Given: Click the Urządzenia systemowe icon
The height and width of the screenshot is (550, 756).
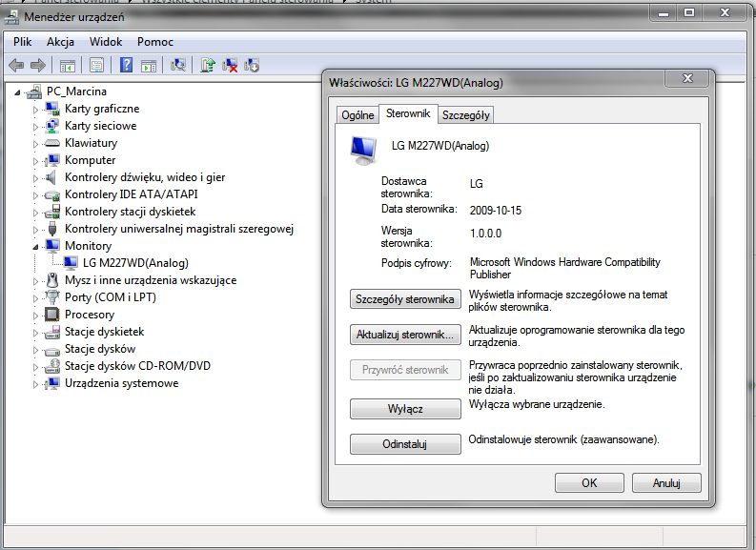Looking at the screenshot, I should click(x=52, y=383).
